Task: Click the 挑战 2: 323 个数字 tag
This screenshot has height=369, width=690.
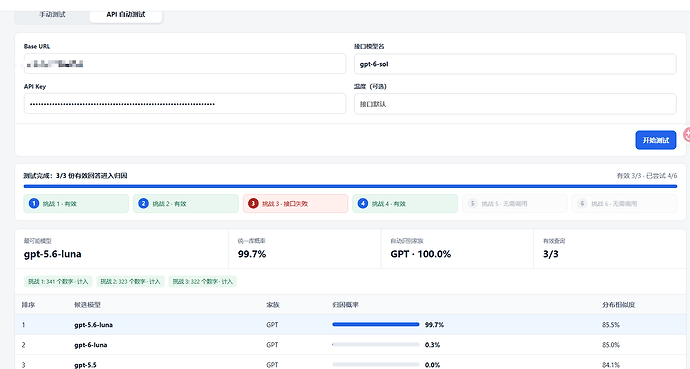Action: point(130,281)
